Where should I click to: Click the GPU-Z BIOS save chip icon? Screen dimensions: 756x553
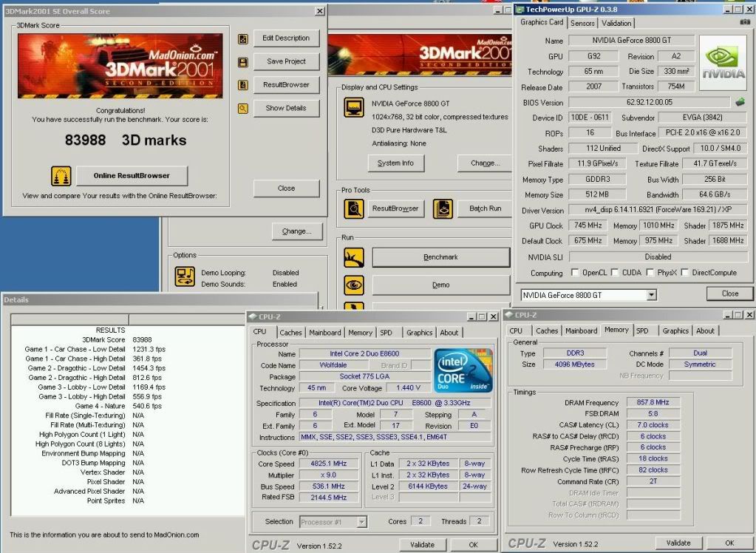pyautogui.click(x=740, y=102)
